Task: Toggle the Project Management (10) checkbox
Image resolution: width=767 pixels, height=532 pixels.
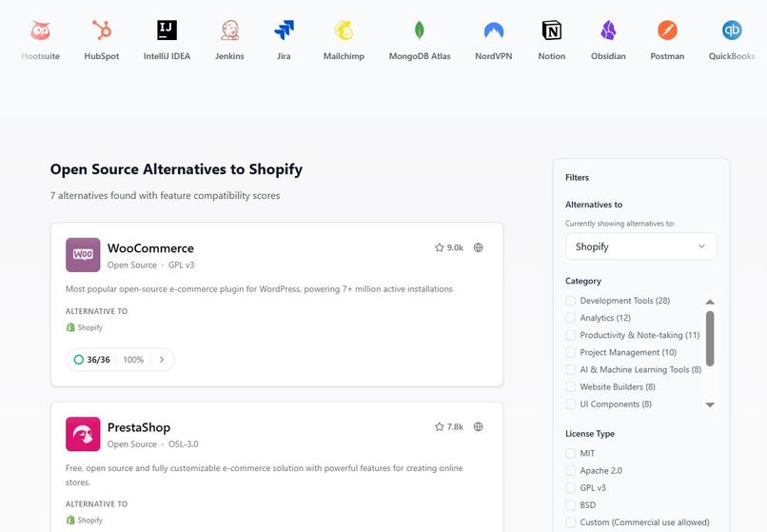Action: 570,352
